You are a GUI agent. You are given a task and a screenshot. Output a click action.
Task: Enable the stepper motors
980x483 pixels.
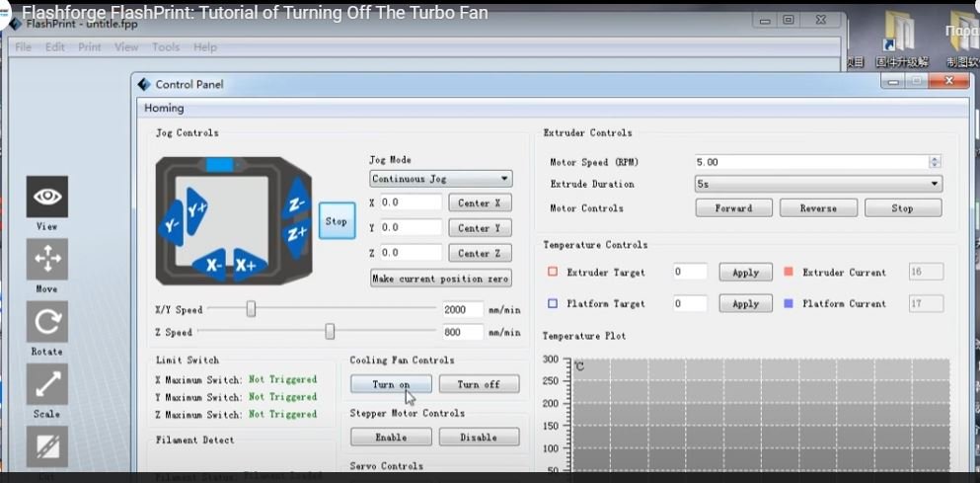point(391,437)
